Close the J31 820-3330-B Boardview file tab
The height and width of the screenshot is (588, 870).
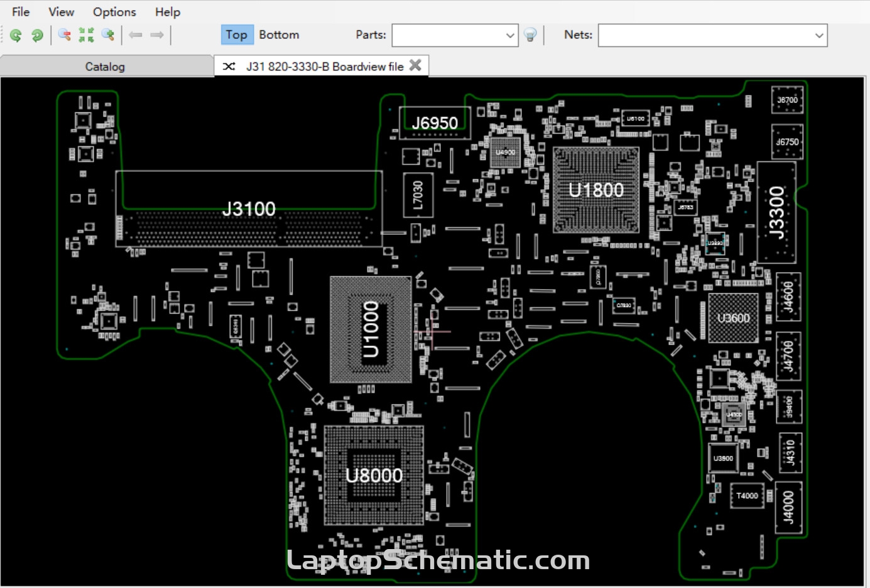point(415,65)
